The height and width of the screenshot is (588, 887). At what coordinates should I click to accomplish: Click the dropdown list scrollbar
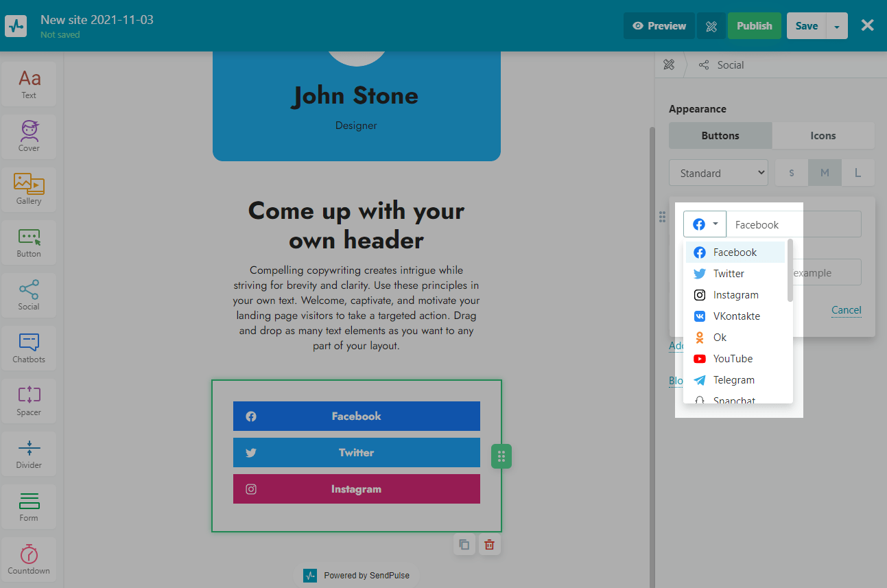790,270
